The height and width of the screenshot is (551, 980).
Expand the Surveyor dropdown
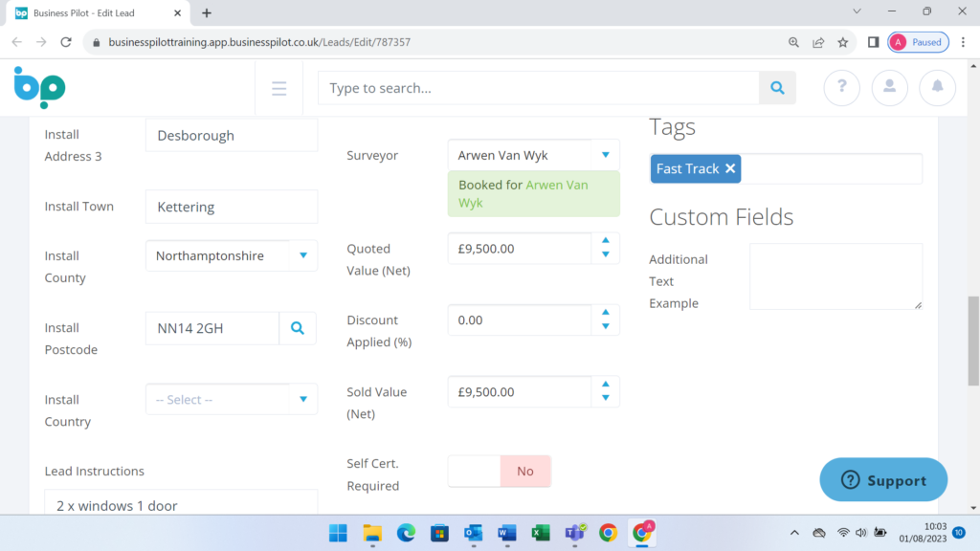click(x=605, y=155)
